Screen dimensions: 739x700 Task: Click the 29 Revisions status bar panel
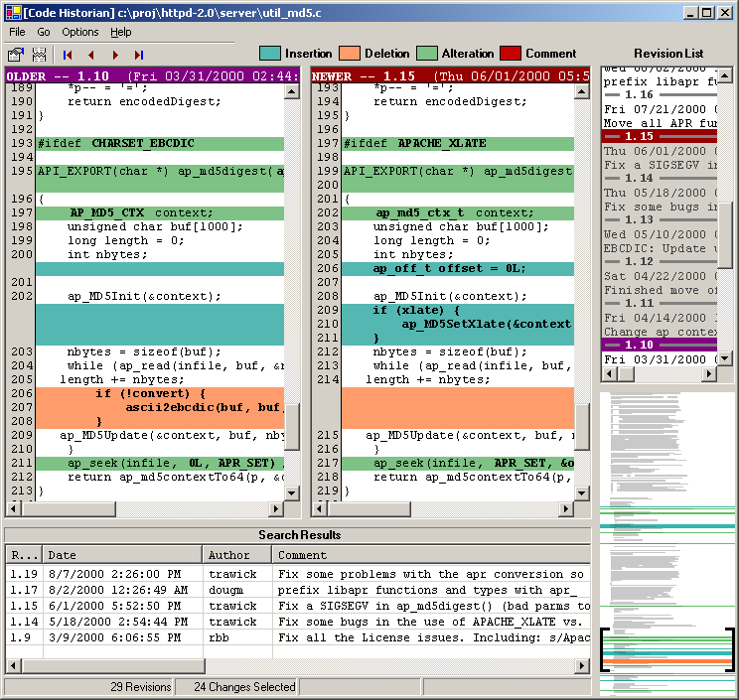click(x=89, y=687)
